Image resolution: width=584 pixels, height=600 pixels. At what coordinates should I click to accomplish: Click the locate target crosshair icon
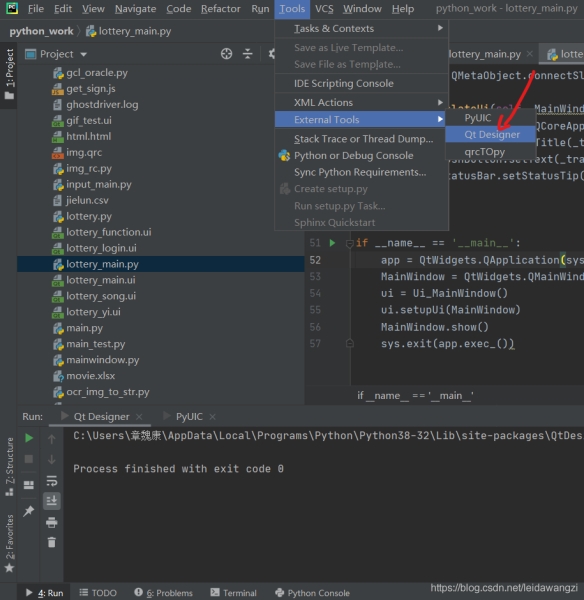point(227,54)
